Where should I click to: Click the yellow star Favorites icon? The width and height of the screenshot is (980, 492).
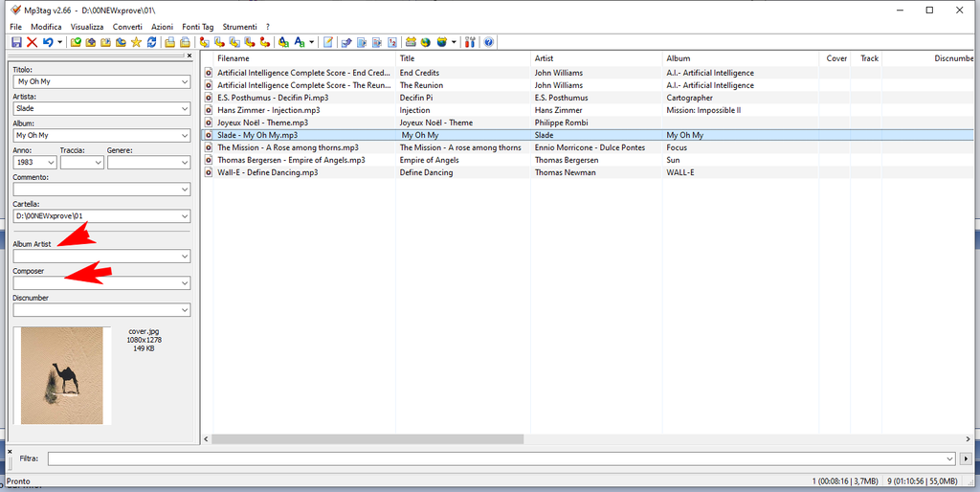click(136, 42)
